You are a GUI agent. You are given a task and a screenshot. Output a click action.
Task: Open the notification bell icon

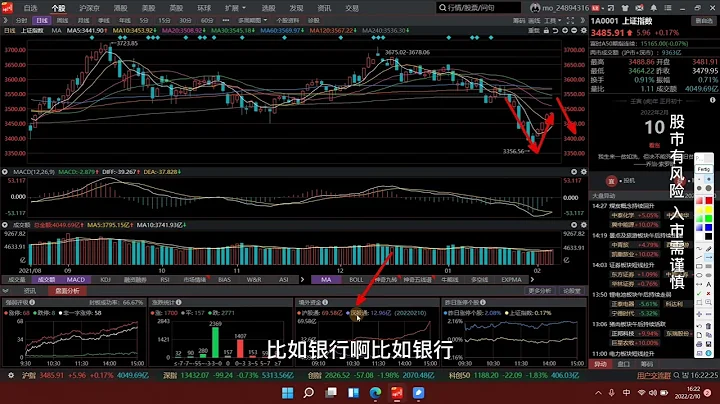653,8
